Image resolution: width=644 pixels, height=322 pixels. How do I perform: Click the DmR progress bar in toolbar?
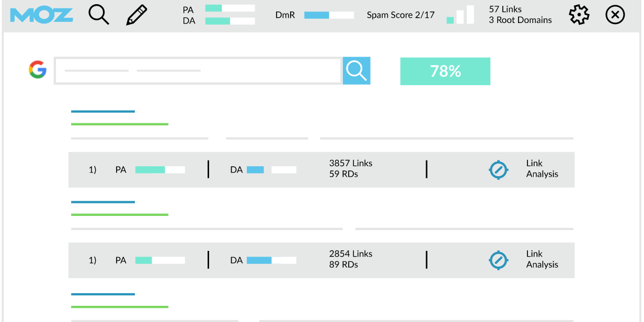click(x=329, y=15)
